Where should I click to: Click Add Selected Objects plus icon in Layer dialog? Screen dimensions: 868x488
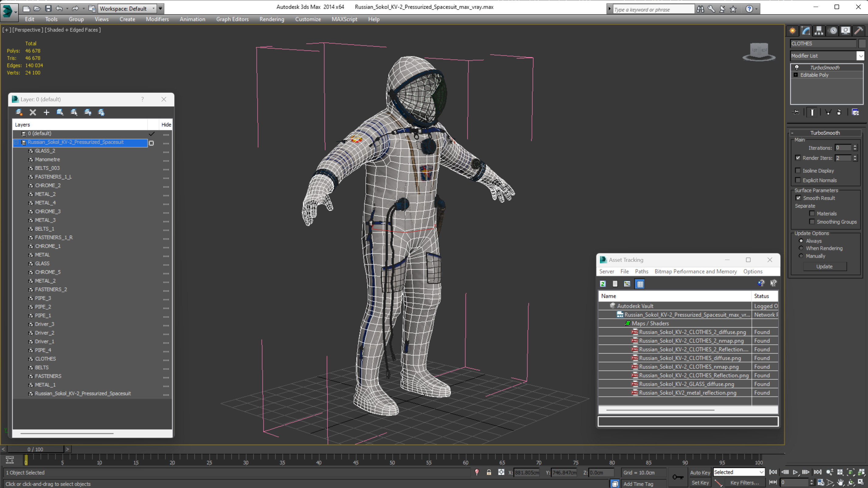[x=46, y=112]
